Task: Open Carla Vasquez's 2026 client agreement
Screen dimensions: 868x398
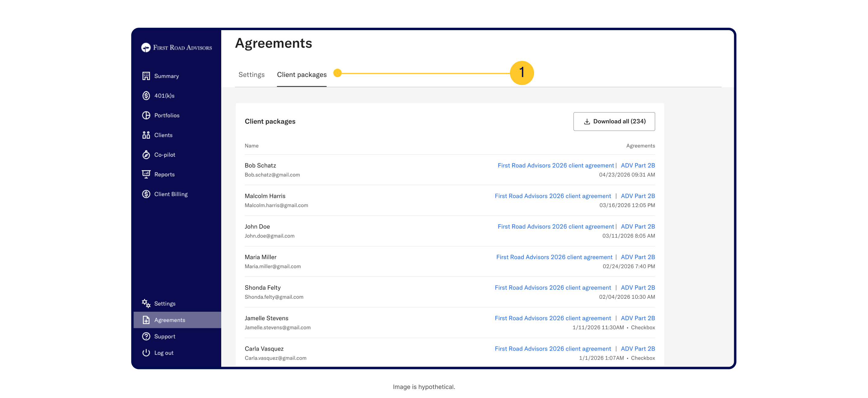Action: [553, 349]
